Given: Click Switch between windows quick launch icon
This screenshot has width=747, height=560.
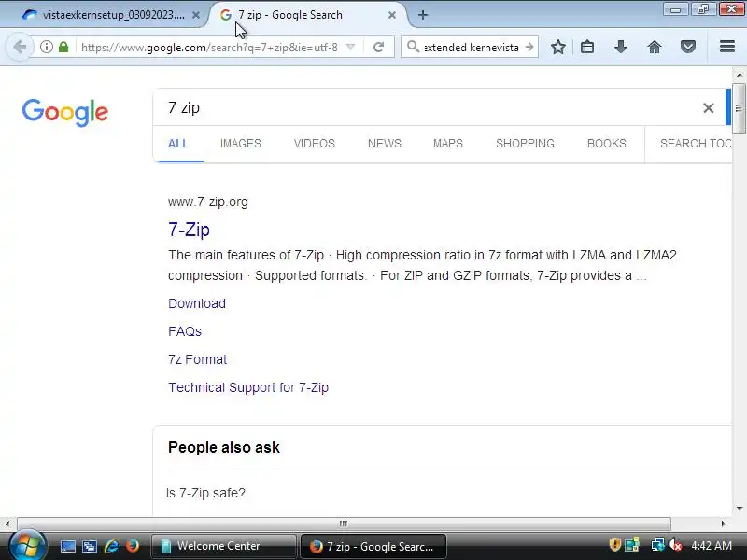Looking at the screenshot, I should point(90,546).
